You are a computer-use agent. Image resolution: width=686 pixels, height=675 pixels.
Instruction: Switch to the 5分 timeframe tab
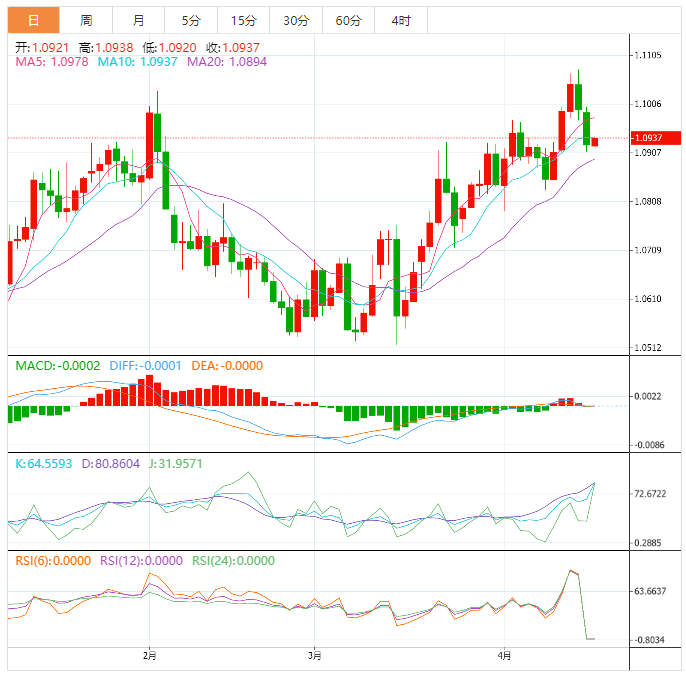coord(190,20)
